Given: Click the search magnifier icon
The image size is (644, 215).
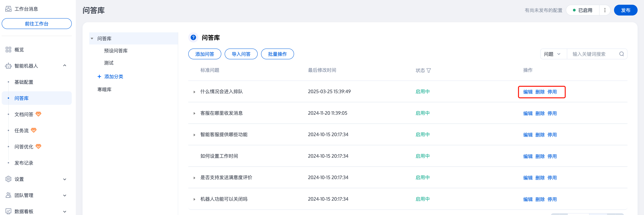Looking at the screenshot, I should 621,54.
